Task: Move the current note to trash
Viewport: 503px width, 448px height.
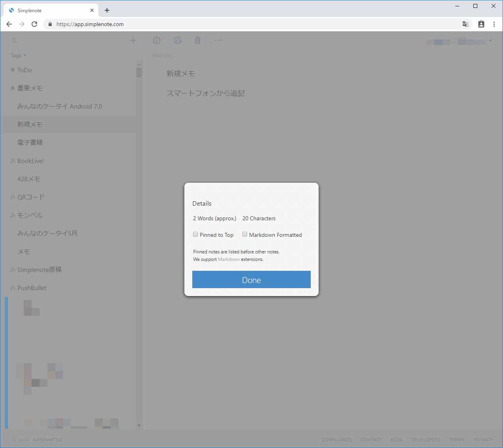Action: pos(197,40)
